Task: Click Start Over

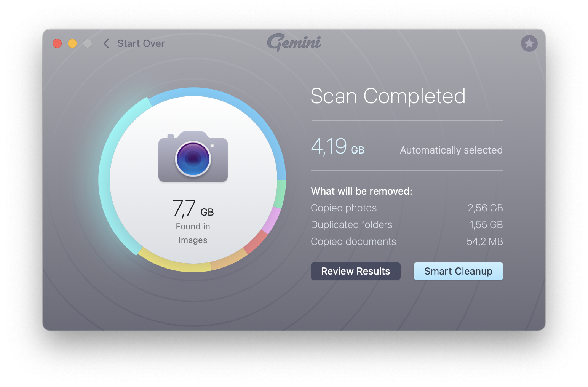Action: click(x=141, y=43)
